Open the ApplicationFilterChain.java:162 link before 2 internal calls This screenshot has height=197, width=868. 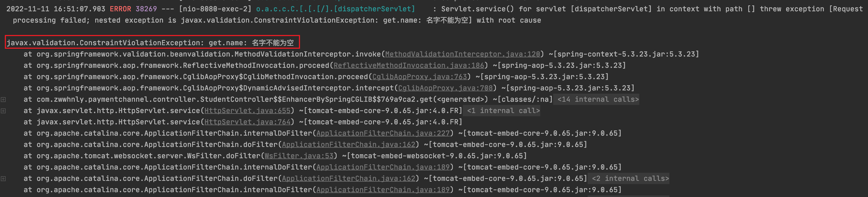349,178
